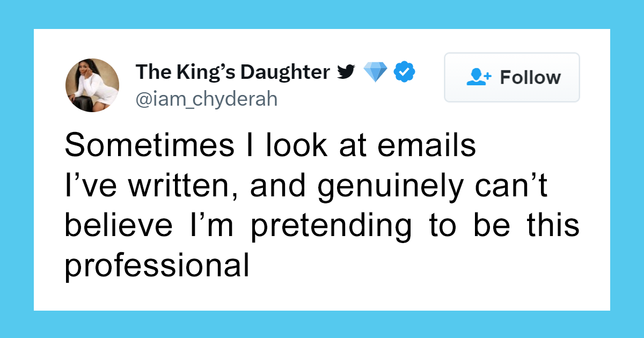Click the verified badge next to the diamond

pos(404,71)
